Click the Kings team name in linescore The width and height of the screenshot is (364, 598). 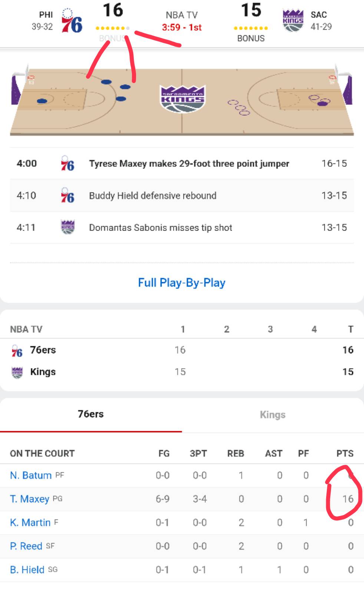[x=43, y=372]
